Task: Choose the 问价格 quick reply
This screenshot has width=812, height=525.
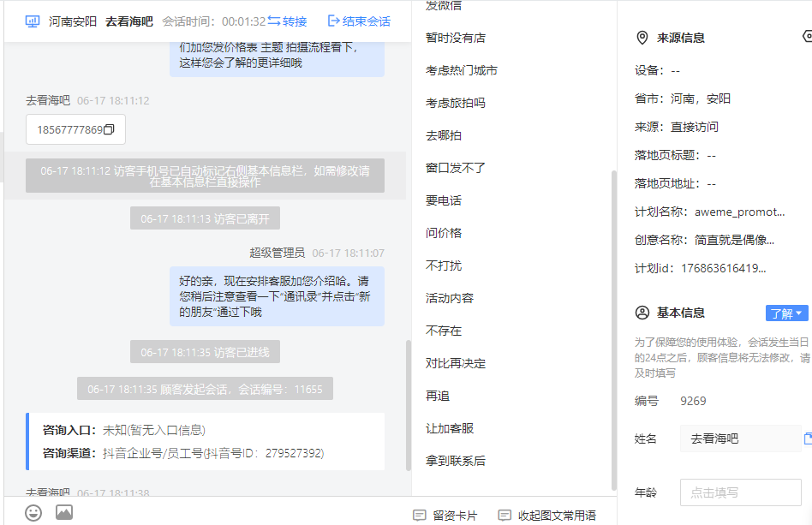Action: (x=444, y=233)
